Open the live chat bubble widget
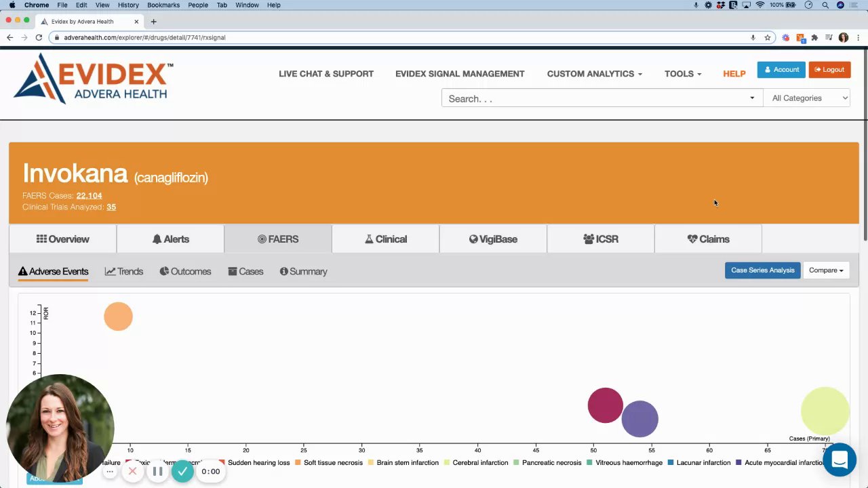Image resolution: width=868 pixels, height=488 pixels. tap(840, 460)
